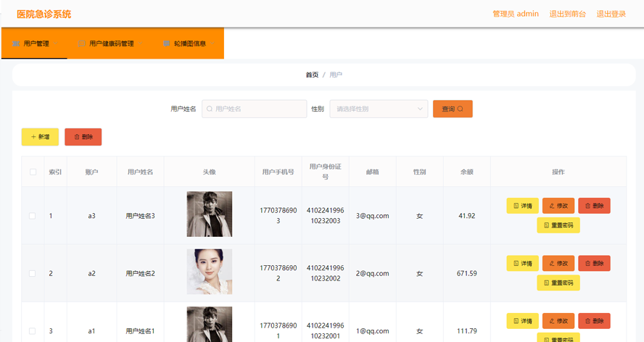Viewport: 644px width, 342px height.
Task: Expand the 用户管理 dropdown chevron
Action: point(55,43)
